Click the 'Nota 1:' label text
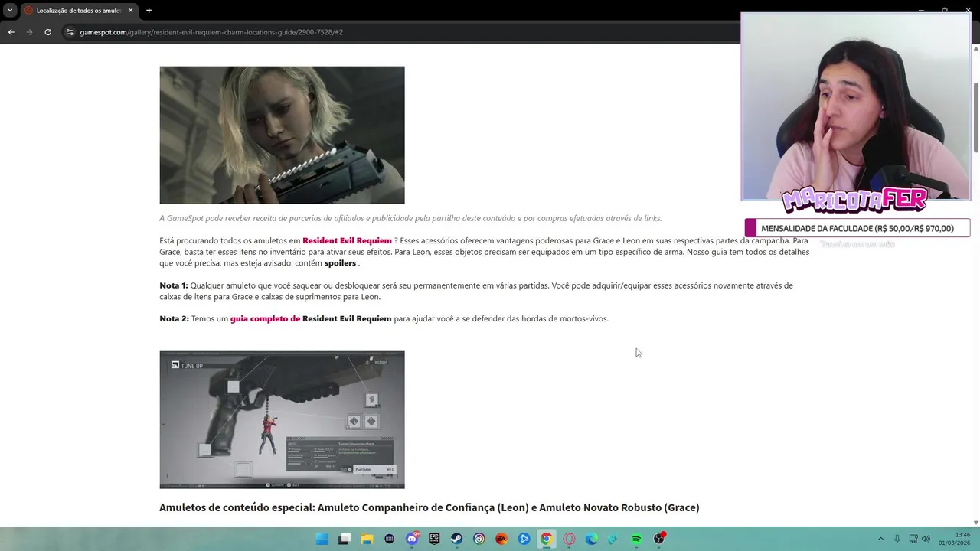 (x=174, y=285)
